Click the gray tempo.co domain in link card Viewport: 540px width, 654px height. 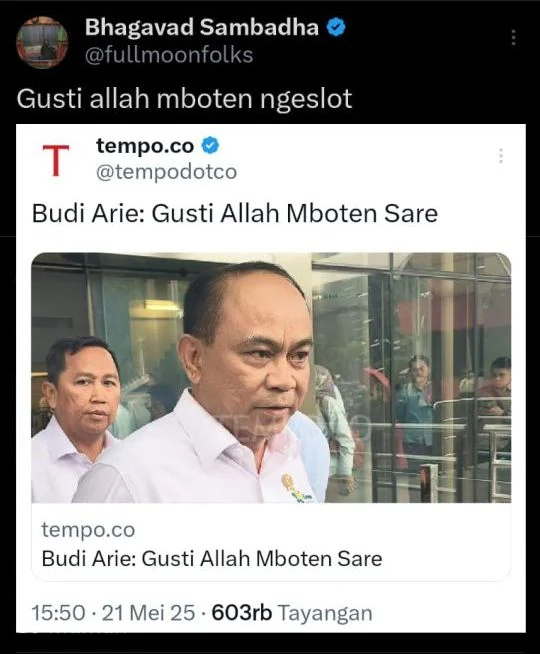88,530
